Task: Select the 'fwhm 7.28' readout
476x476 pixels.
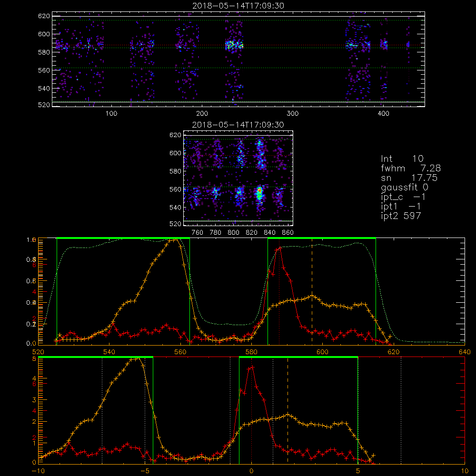Action: coord(411,168)
